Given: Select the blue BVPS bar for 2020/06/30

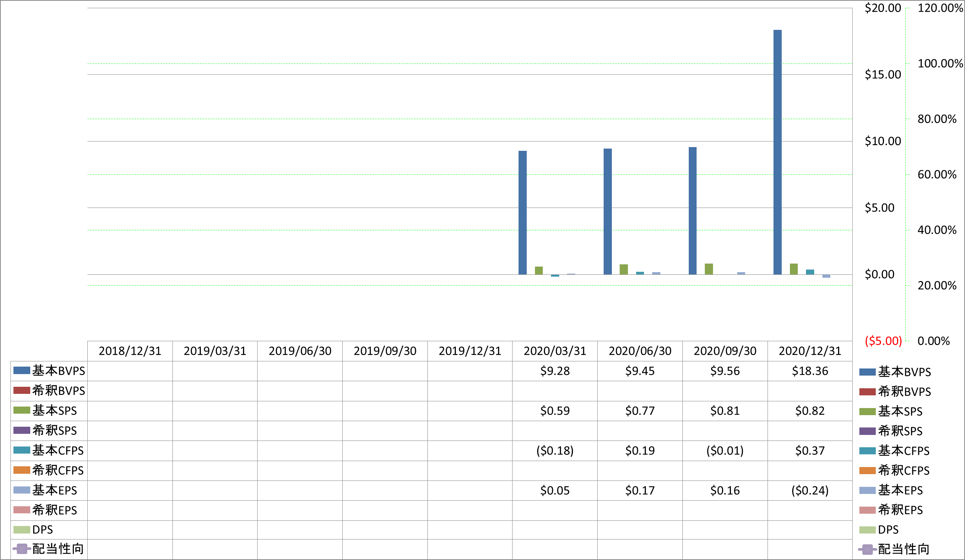Looking at the screenshot, I should [607, 211].
